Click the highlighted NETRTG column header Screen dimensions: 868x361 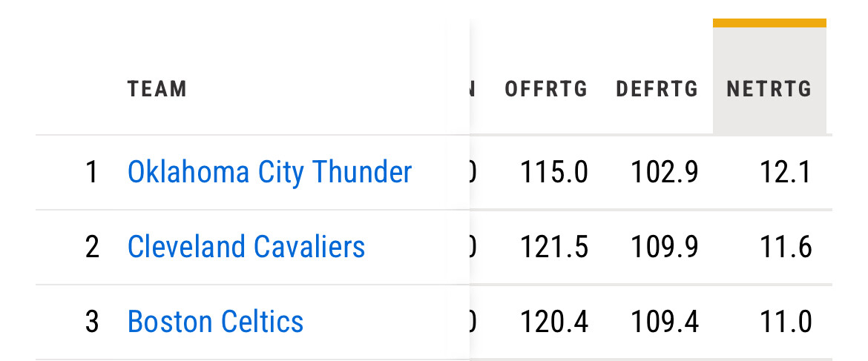[x=769, y=90]
